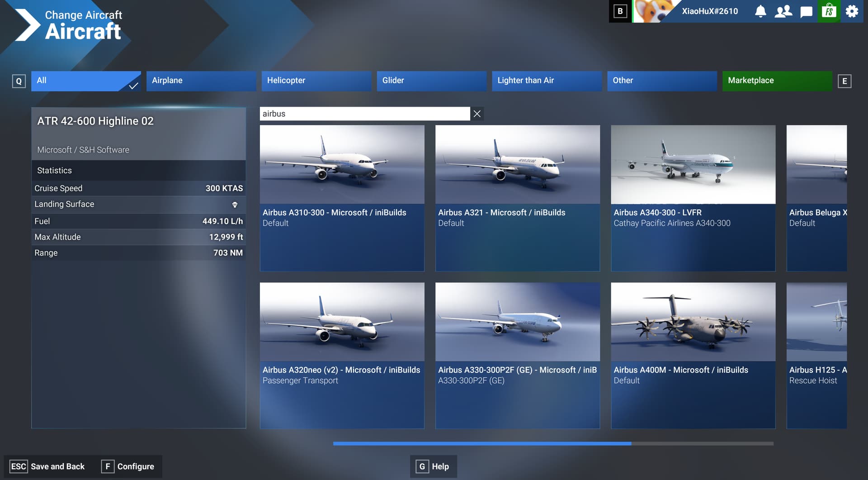Switch to the Glider category tab
Viewport: 868px width, 480px height.
pos(431,81)
